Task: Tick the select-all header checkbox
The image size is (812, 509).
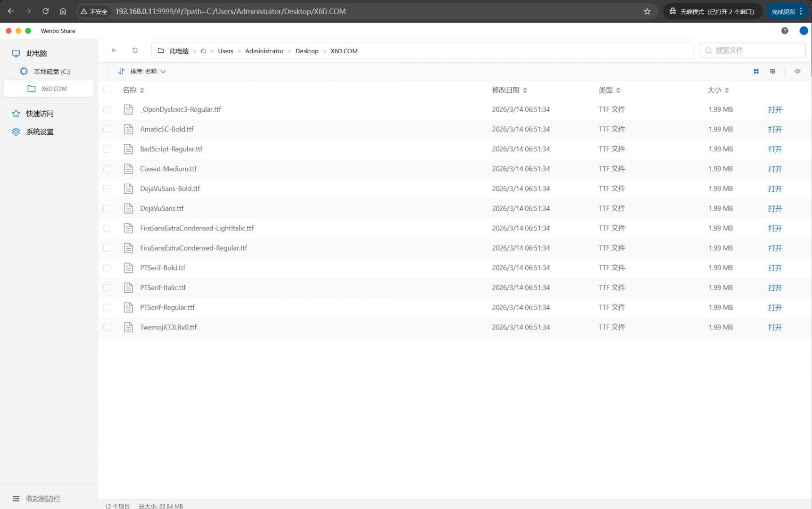Action: [107, 90]
